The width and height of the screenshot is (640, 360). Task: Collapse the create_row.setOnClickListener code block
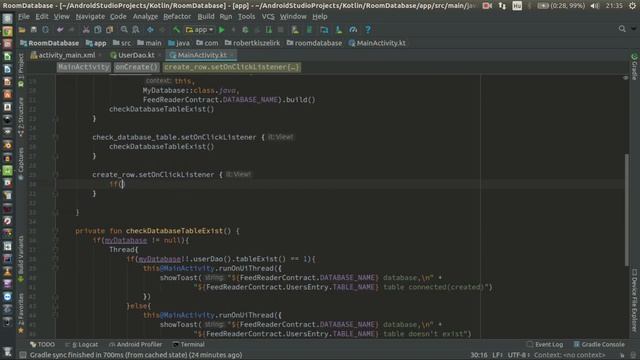coord(55,175)
